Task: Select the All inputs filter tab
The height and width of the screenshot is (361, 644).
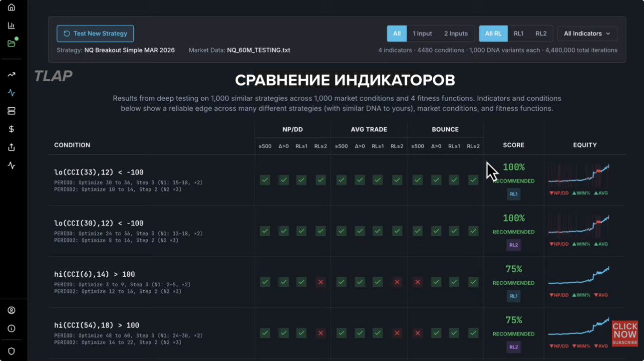Action: tap(397, 33)
